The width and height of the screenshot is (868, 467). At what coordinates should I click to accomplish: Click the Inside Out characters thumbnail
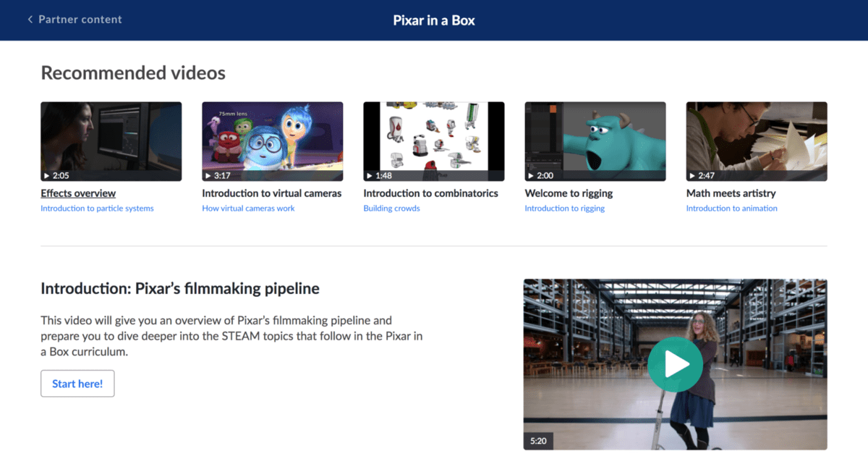click(272, 140)
